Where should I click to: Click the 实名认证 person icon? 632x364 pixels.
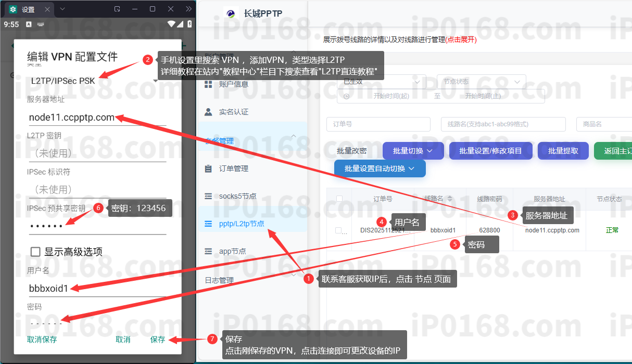208,112
